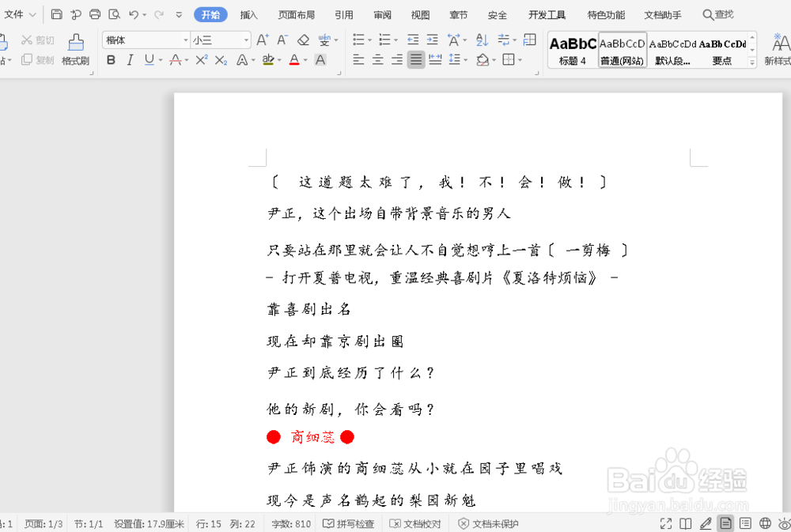Click the text highlight color button
The width and height of the screenshot is (791, 532).
tap(268, 60)
